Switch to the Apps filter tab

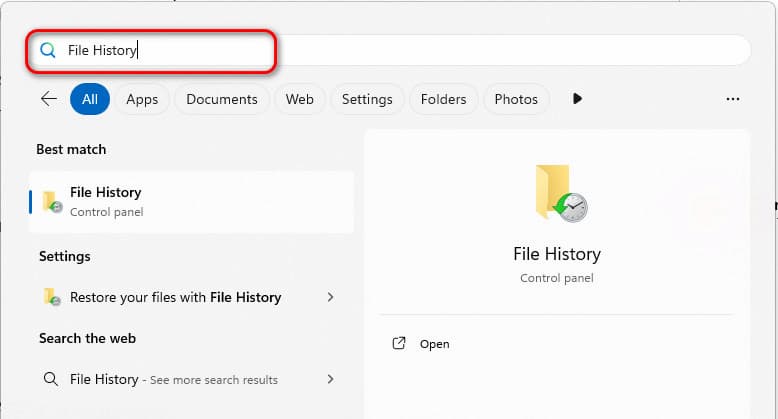pyautogui.click(x=142, y=99)
